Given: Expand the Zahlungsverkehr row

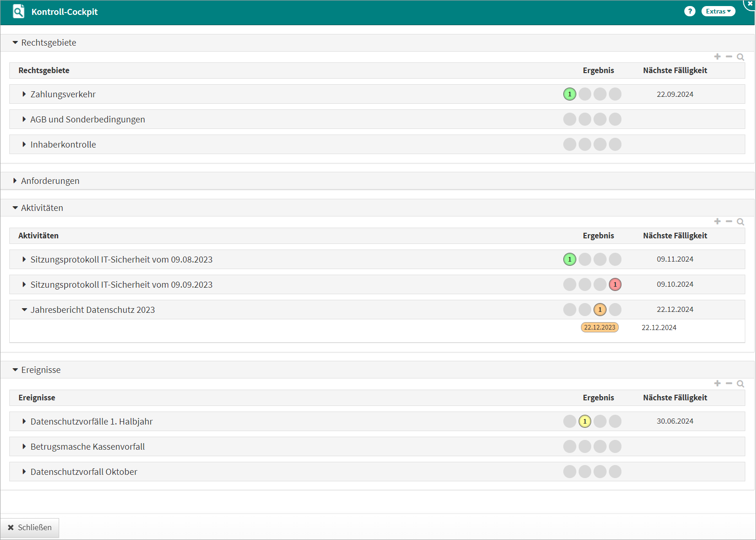Looking at the screenshot, I should pyautogui.click(x=24, y=94).
